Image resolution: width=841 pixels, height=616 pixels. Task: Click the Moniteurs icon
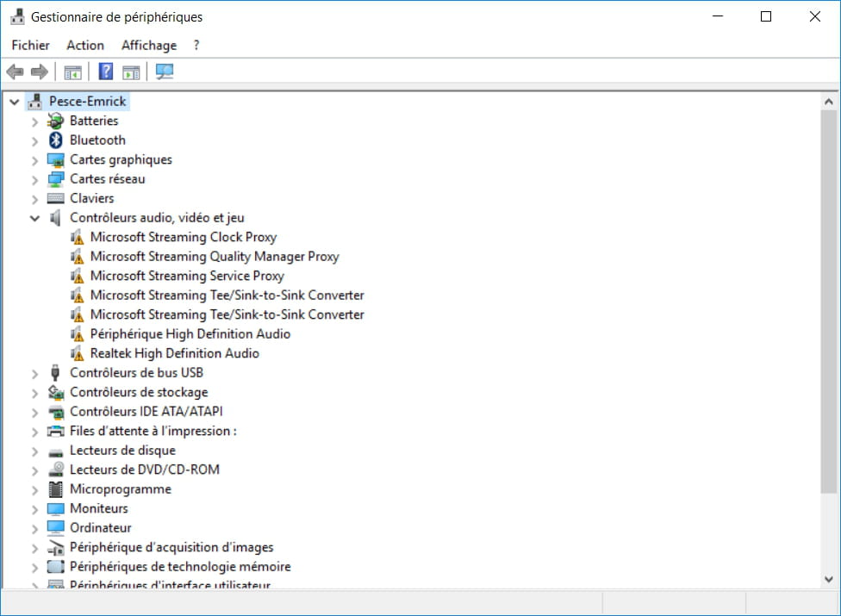[55, 508]
